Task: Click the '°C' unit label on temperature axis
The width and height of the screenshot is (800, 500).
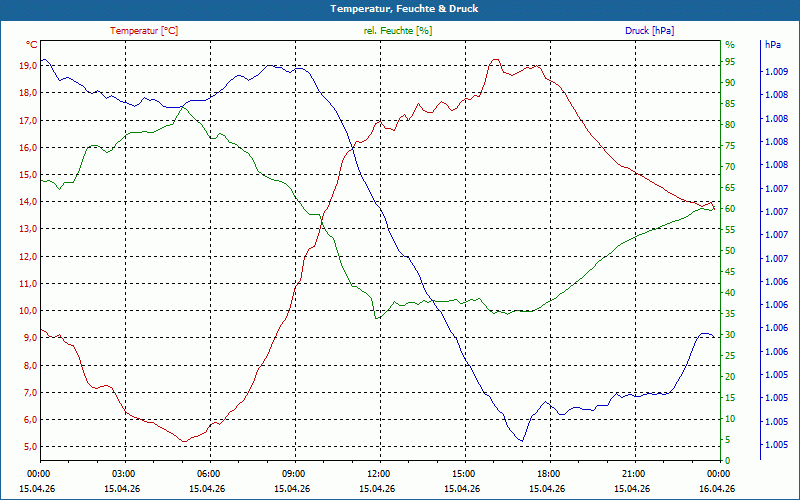Action: tap(32, 45)
